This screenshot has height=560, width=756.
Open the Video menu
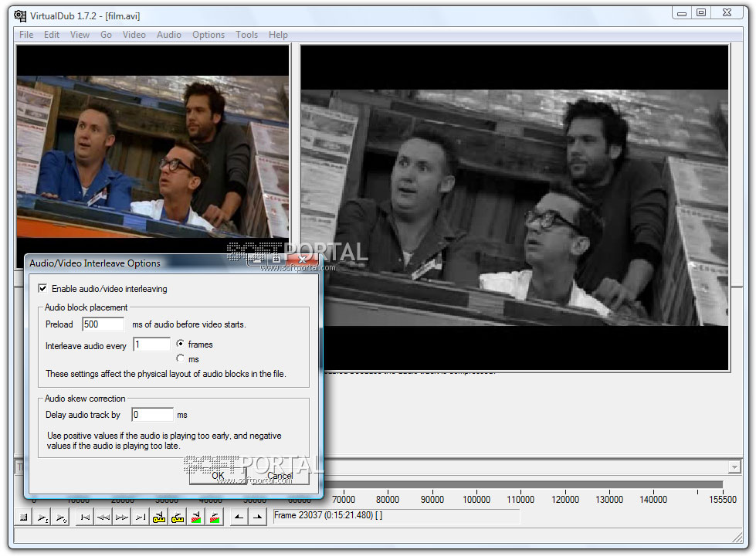[134, 35]
